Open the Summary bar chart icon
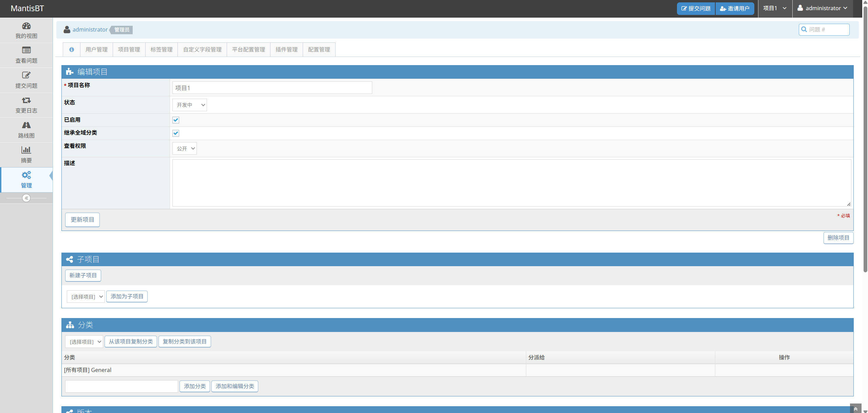 [26, 150]
